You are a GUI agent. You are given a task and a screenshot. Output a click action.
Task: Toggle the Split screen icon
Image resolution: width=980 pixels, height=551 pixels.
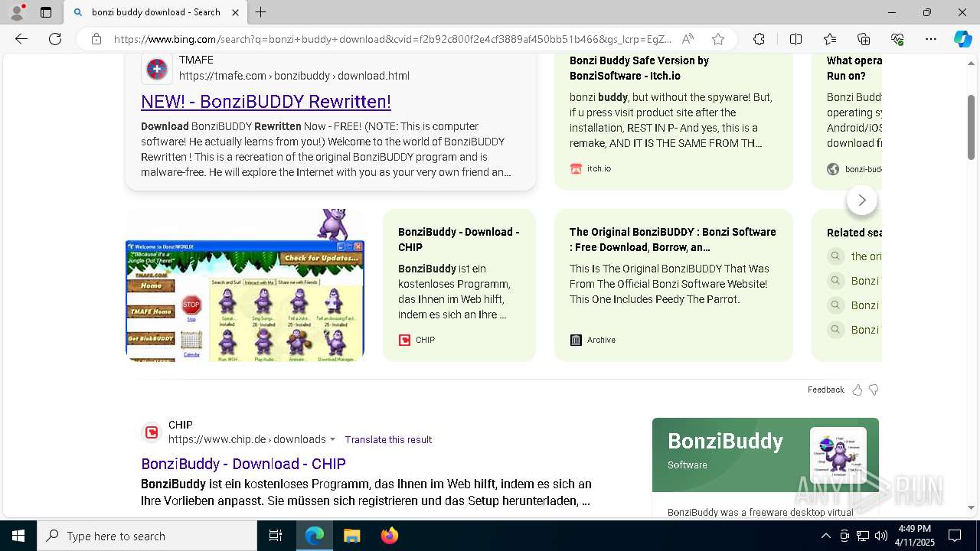point(795,39)
